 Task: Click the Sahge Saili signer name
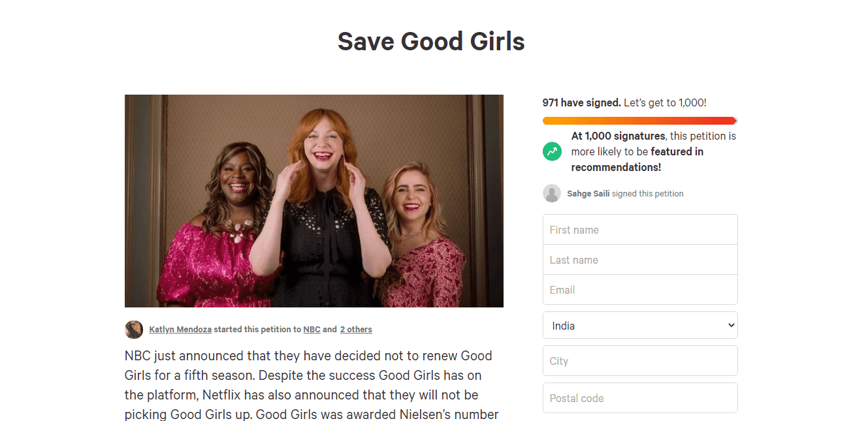[588, 194]
